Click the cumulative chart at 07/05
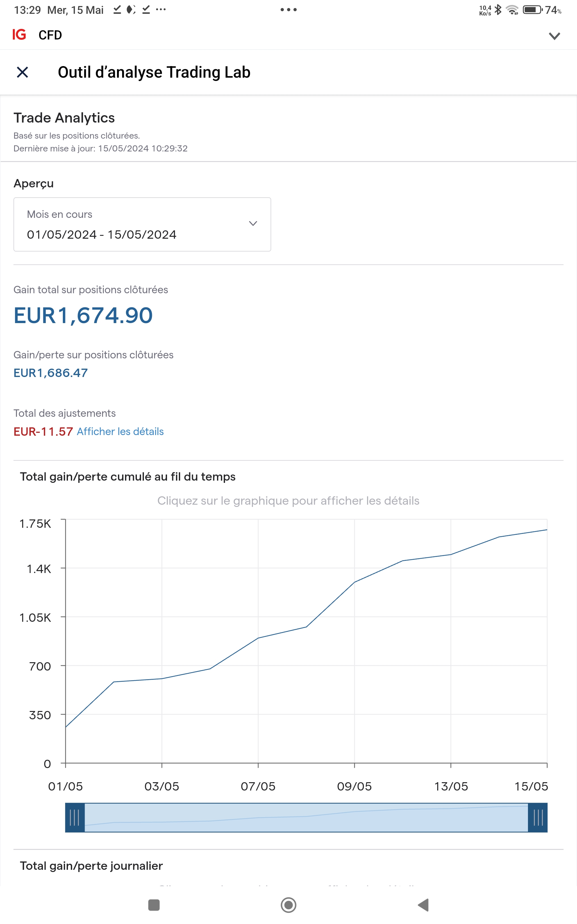This screenshot has width=577, height=924. pyautogui.click(x=258, y=638)
